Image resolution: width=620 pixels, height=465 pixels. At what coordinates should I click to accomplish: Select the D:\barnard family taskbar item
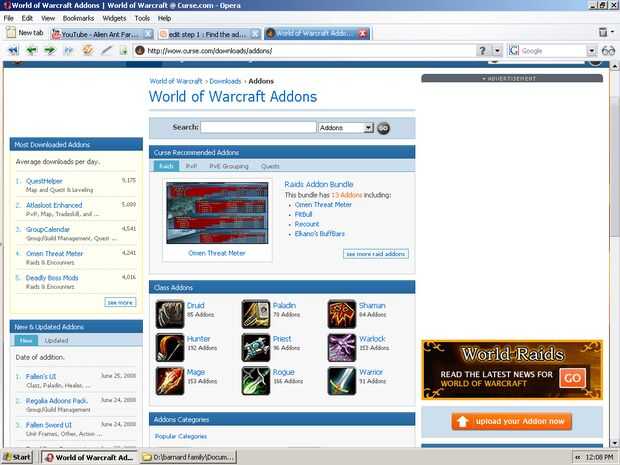189,457
